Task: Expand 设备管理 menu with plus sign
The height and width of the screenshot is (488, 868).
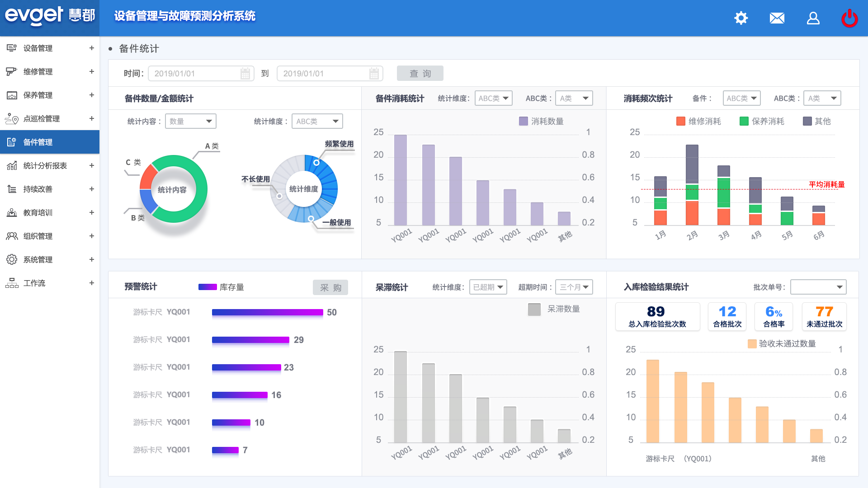Action: (91, 48)
